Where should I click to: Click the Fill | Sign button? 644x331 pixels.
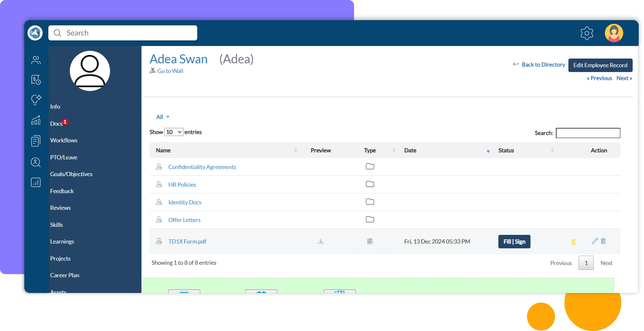(514, 241)
